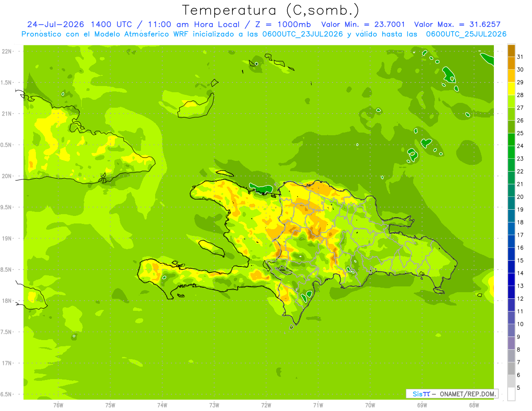Click the legend value '11'

(x=520, y=311)
